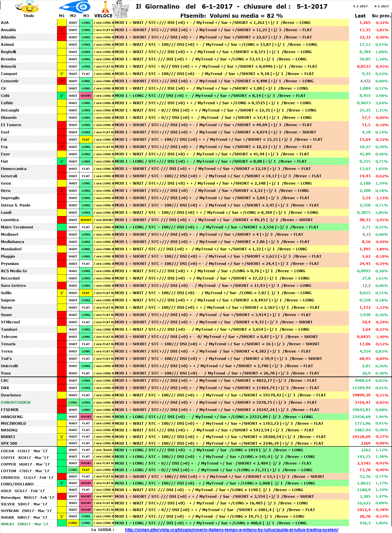Select the Unicredit title cell
This screenshot has width=392, height=533.
coord(29,366)
